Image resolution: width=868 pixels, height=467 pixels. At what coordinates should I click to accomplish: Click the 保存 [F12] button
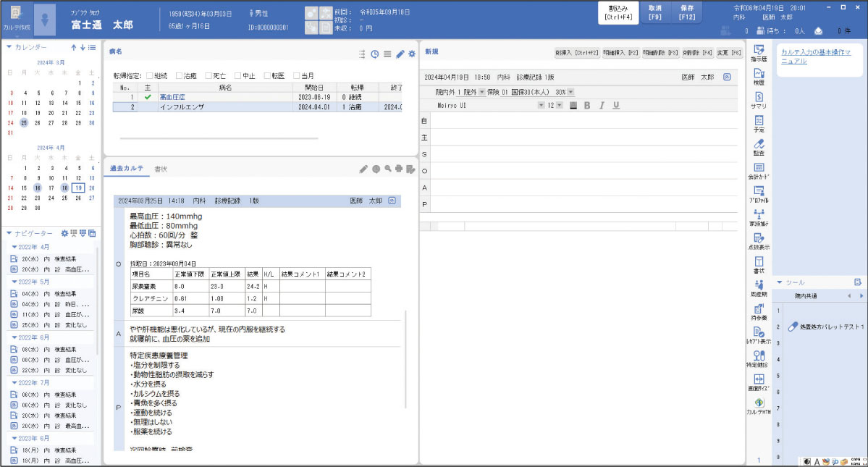686,12
